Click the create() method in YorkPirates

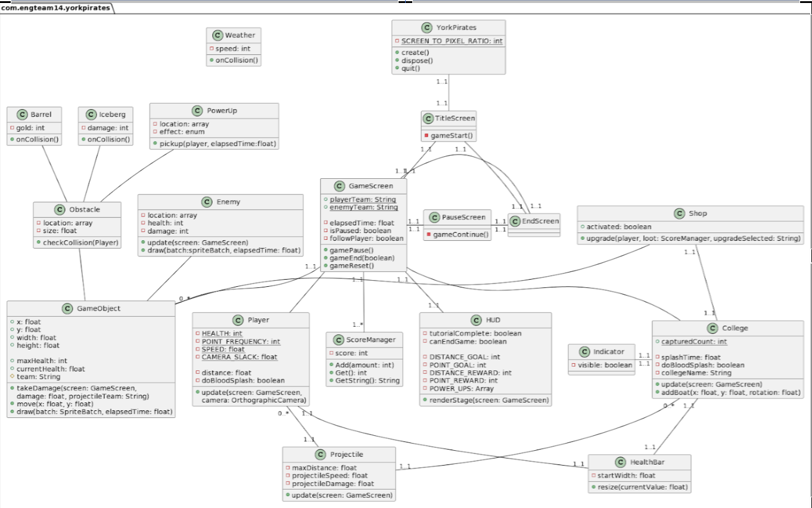tap(415, 52)
